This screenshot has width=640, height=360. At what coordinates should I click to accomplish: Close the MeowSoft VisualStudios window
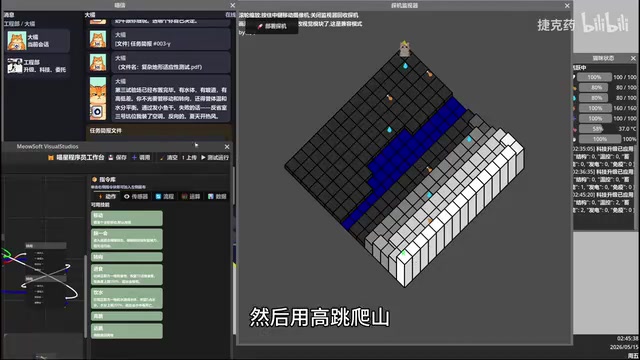pyautogui.click(x=227, y=147)
